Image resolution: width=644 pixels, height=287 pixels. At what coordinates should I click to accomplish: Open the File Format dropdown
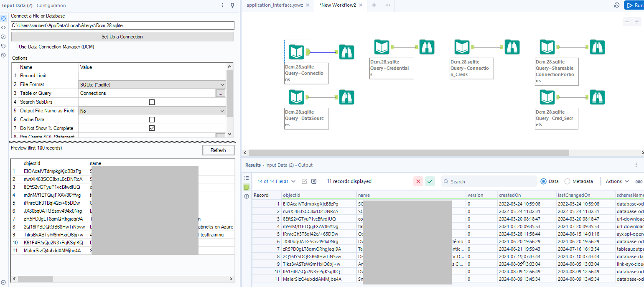tap(152, 84)
